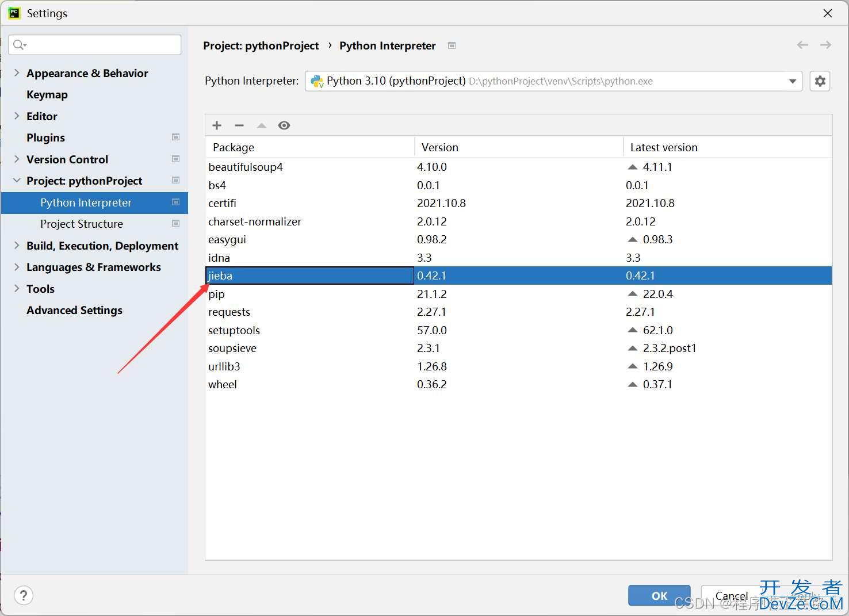Select the bs4 package row
This screenshot has height=616, width=849.
pos(519,185)
